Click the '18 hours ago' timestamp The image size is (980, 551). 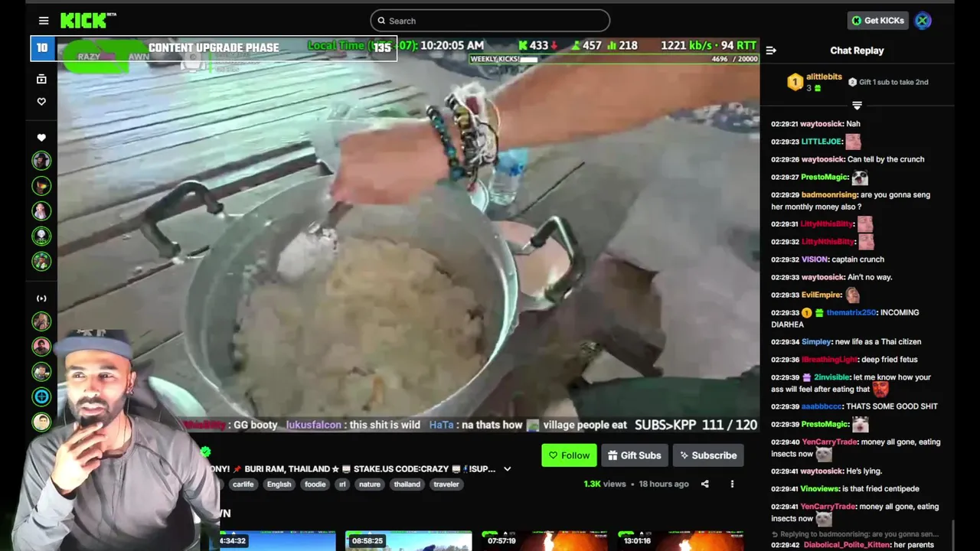tap(664, 484)
